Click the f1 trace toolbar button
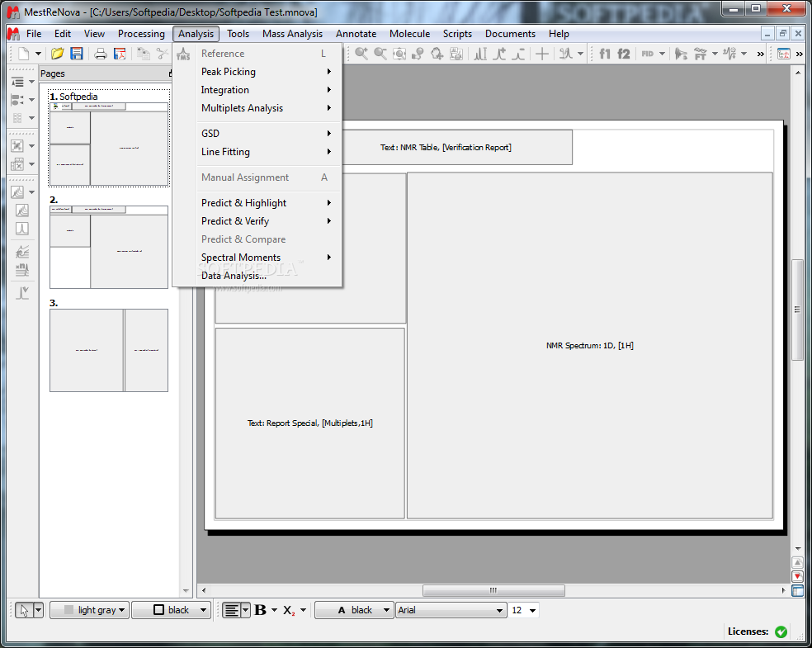Image resolution: width=812 pixels, height=648 pixels. click(605, 54)
